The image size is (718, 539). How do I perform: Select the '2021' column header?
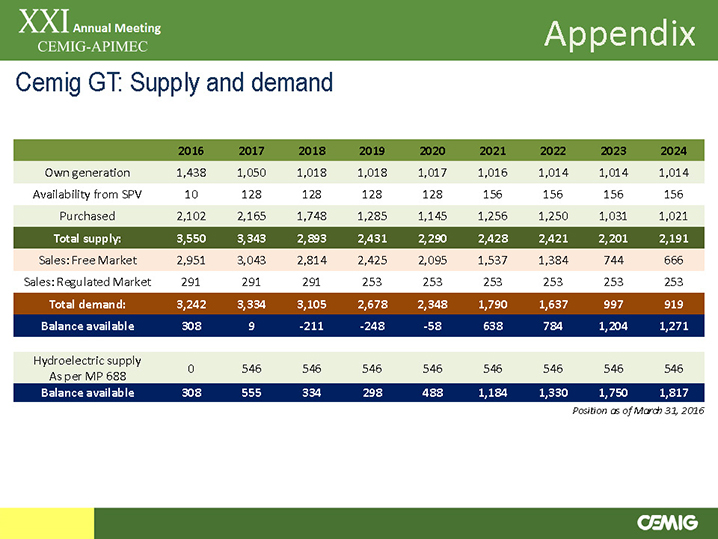(493, 151)
